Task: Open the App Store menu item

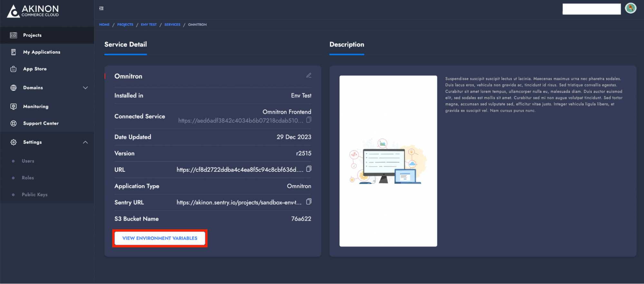Action: point(35,69)
